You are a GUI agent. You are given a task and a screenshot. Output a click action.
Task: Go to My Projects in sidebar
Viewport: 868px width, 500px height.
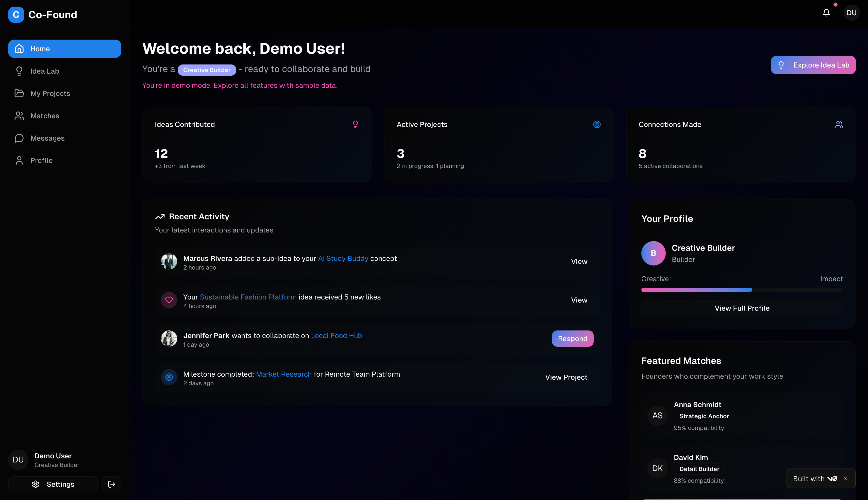[50, 93]
